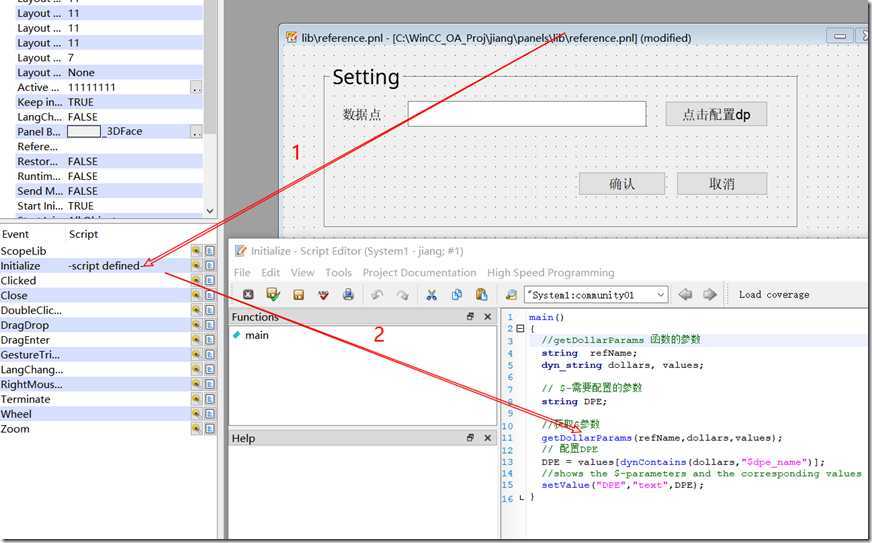Open blue script icon in Initialize row
872x543 pixels.
(210, 266)
